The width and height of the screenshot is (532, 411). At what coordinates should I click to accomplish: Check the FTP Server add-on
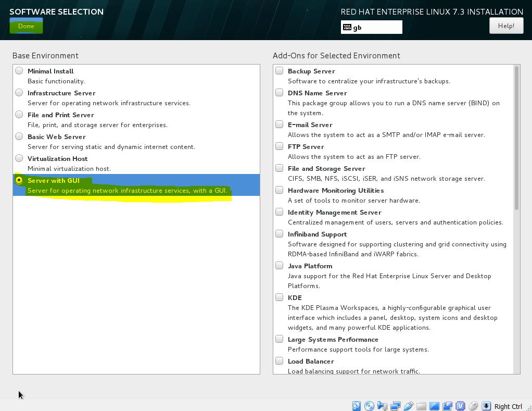[279, 146]
